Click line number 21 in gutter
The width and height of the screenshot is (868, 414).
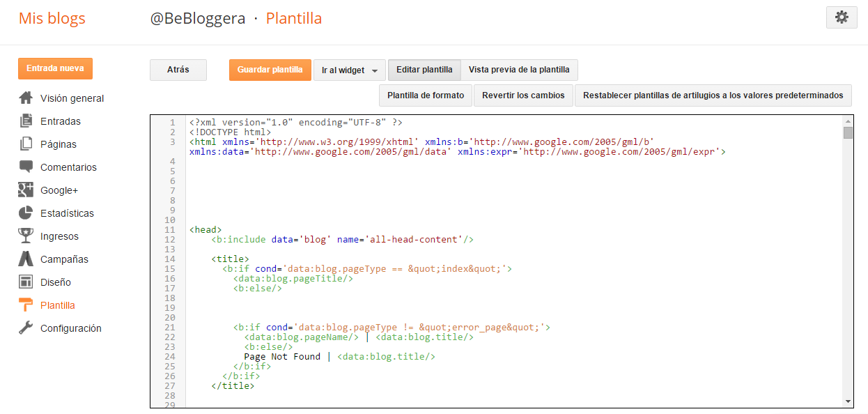tap(170, 327)
